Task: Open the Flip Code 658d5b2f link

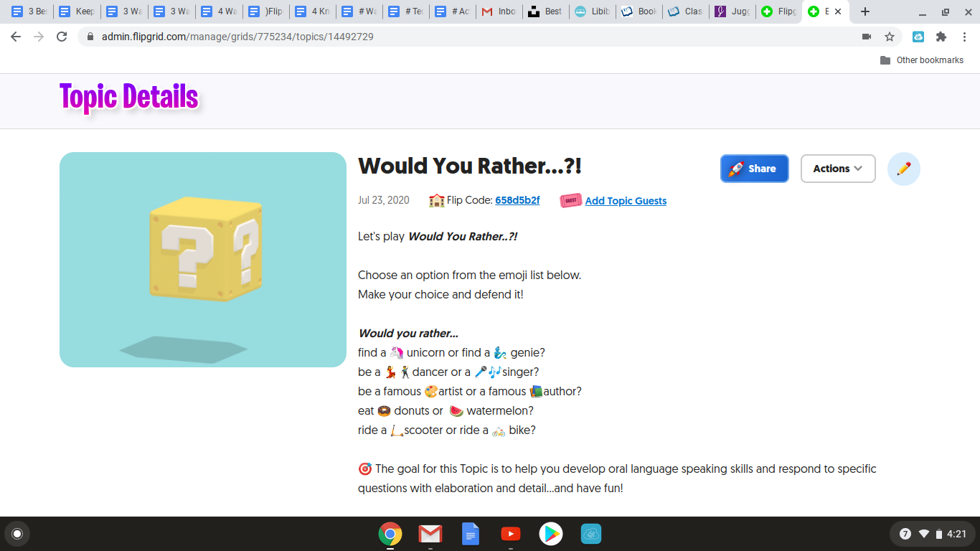Action: (517, 200)
